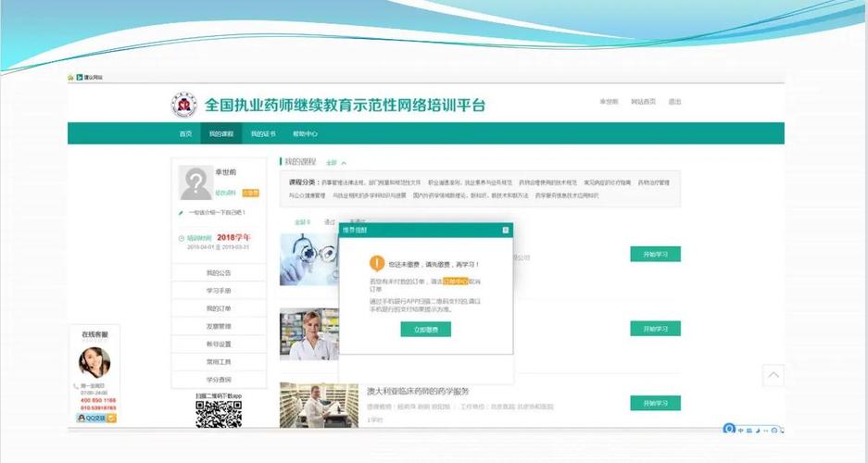Click the orange badge next to 修改资料
Viewport: 868px width, 463px height.
point(250,193)
